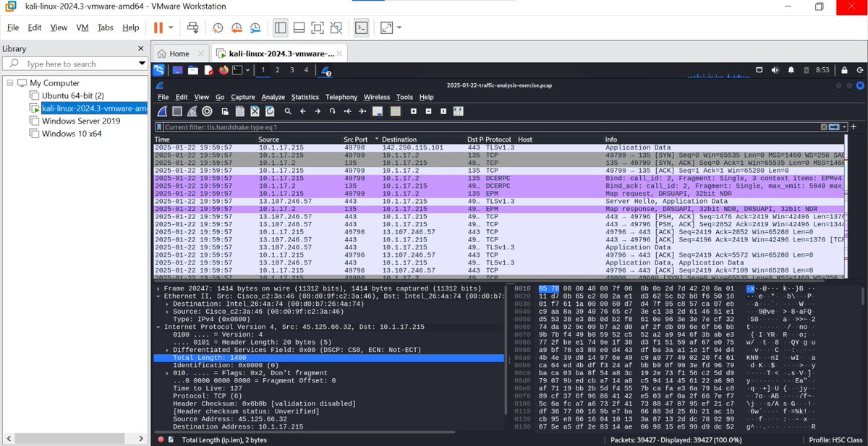Save this capture file toolbar icon
Screen dimensions: 868x446
[x=240, y=111]
